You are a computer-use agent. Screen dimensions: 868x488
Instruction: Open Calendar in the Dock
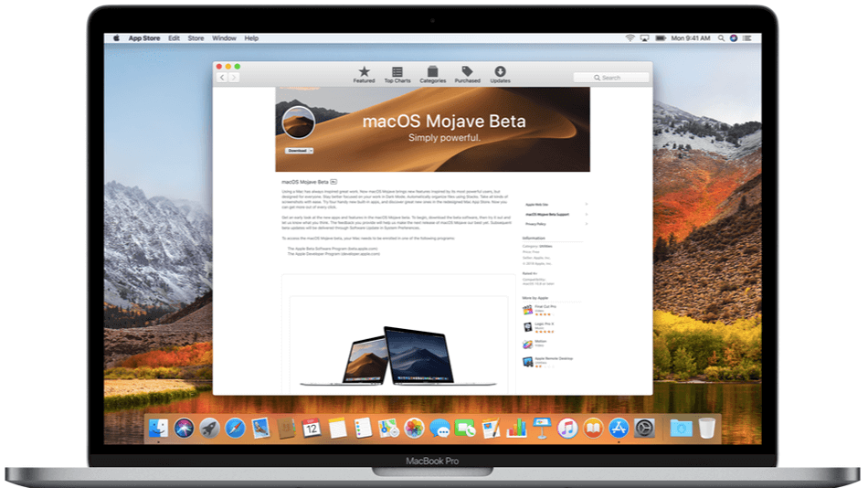tap(311, 429)
